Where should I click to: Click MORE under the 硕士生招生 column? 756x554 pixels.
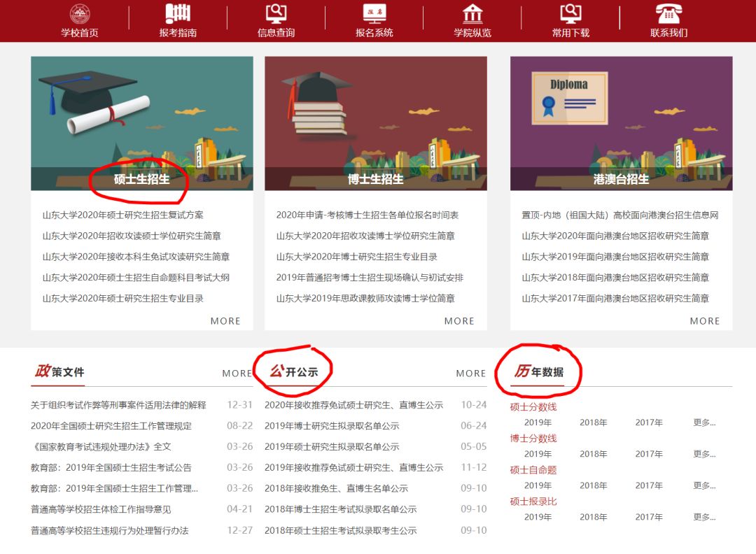225,320
